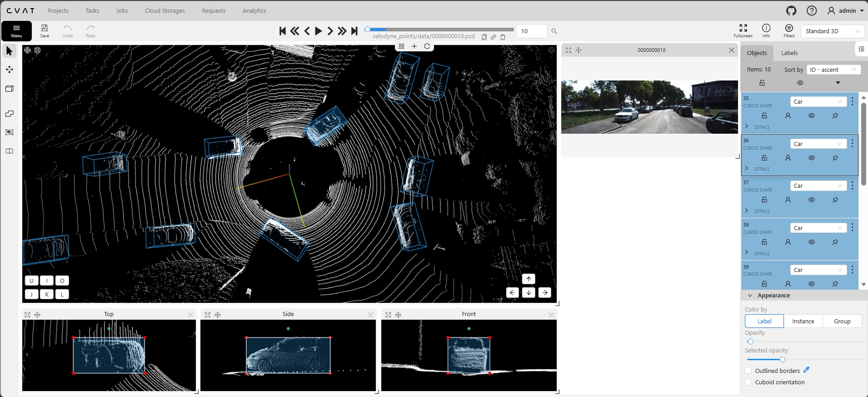This screenshot has width=868, height=397.
Task: Open Requests page
Action: [214, 10]
